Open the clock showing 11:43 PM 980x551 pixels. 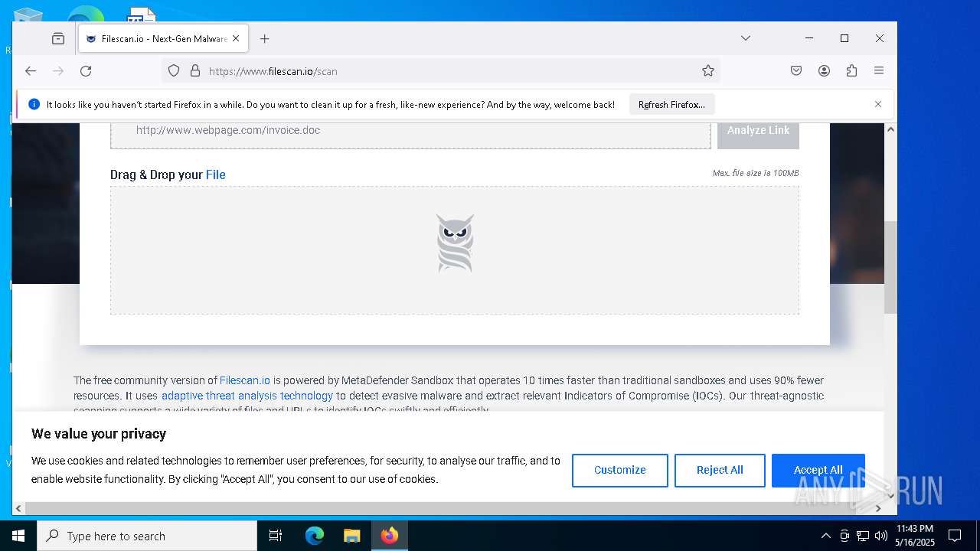click(x=915, y=536)
